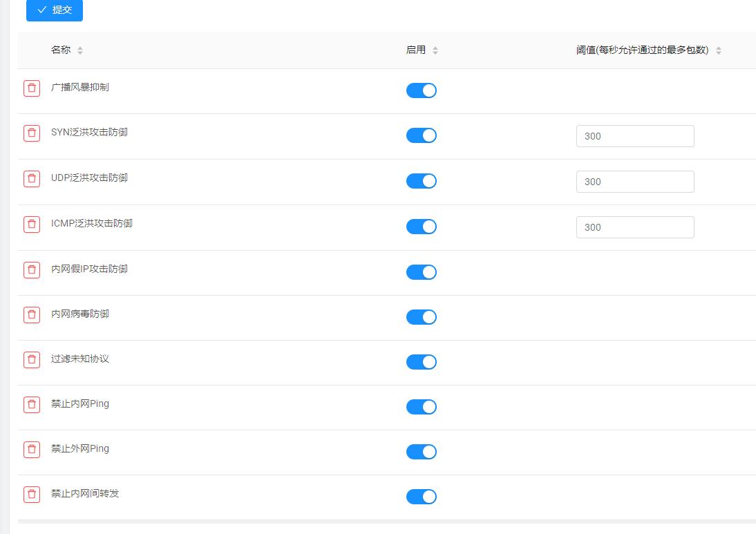Remove the UDP泛洪攻击防御 entry
Screen dimensions: 756x534
pyautogui.click(x=32, y=179)
